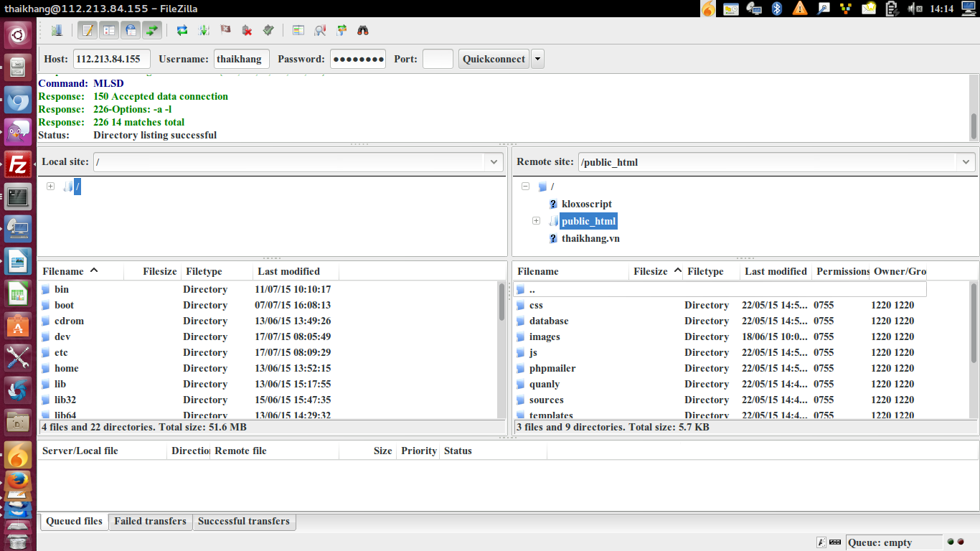Select kloxoscript in the remote tree

click(586, 204)
